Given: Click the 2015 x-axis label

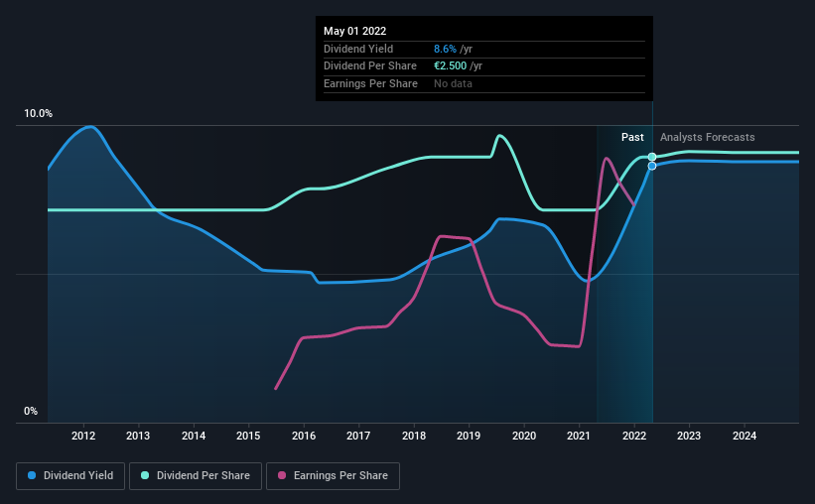Looking at the screenshot, I should coord(248,436).
